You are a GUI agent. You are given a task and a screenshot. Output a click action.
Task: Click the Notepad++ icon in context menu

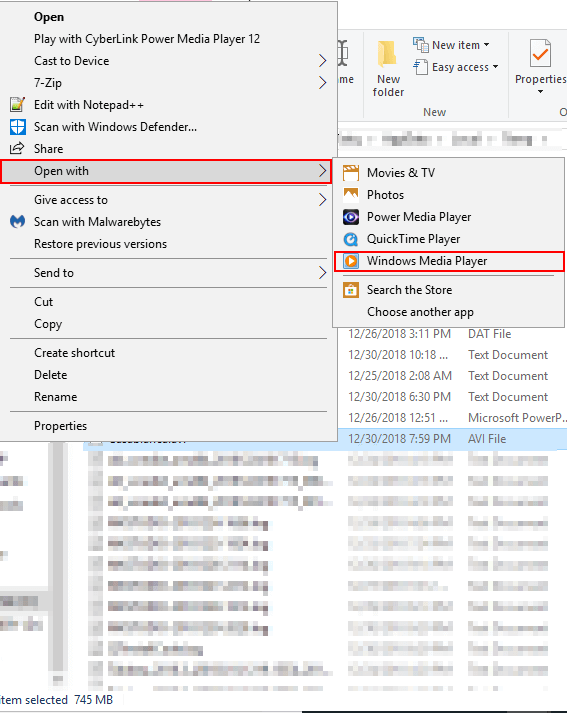(x=17, y=105)
